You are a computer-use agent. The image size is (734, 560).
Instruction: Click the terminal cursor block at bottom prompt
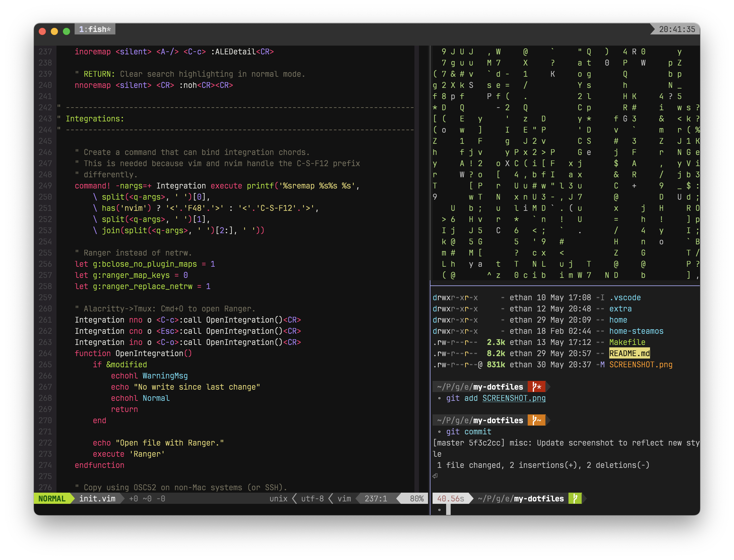[x=448, y=510]
